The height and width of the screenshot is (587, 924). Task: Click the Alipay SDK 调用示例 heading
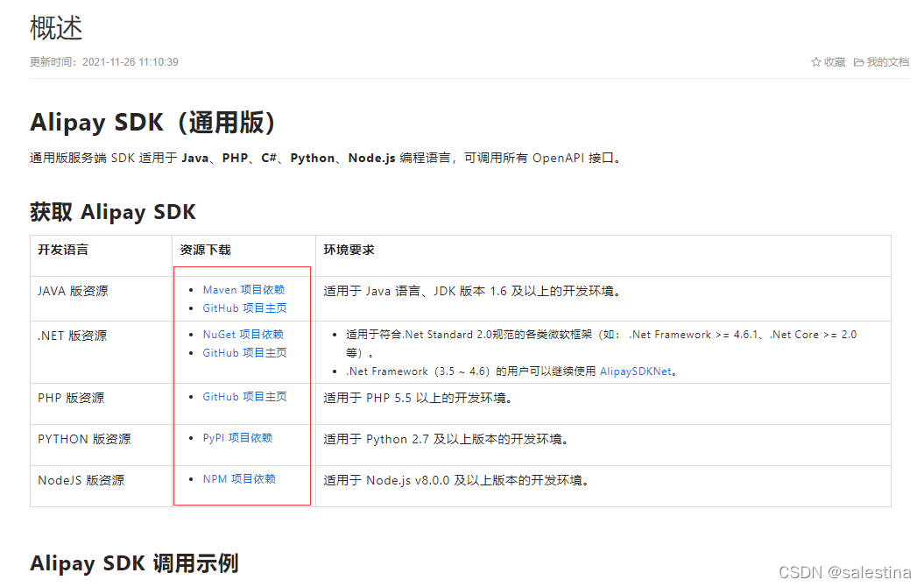coord(134,563)
